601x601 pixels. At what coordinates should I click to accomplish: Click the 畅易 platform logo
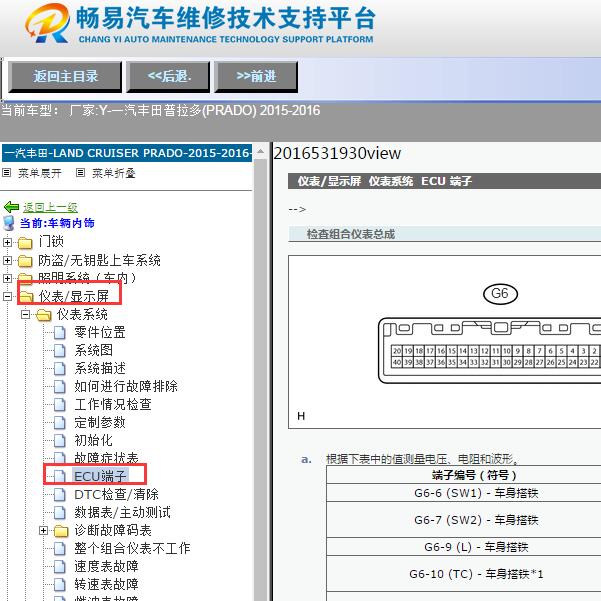47,23
